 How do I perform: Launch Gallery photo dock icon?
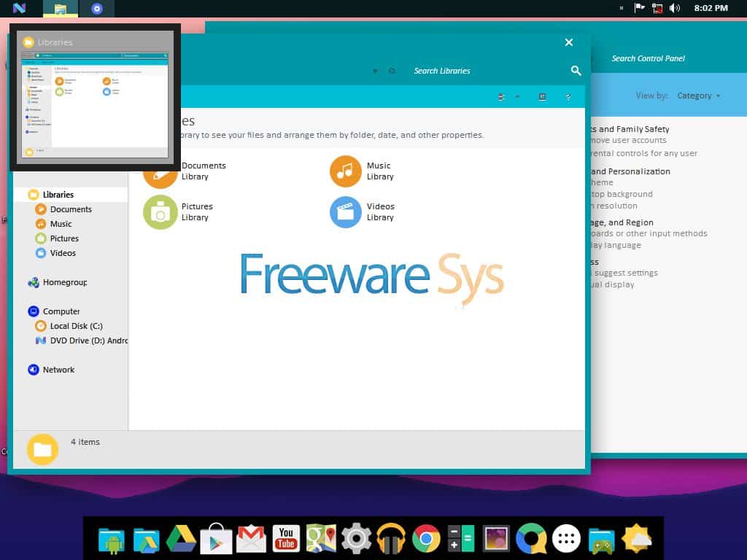click(x=496, y=539)
